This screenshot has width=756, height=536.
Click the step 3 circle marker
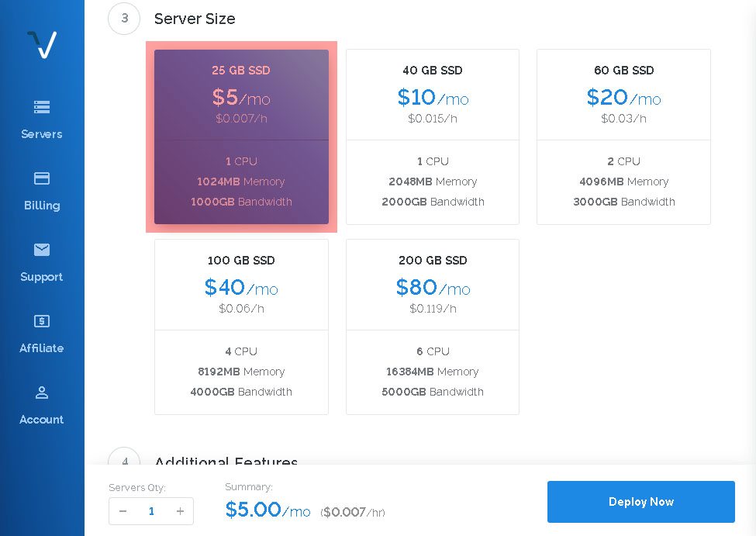coord(124,19)
